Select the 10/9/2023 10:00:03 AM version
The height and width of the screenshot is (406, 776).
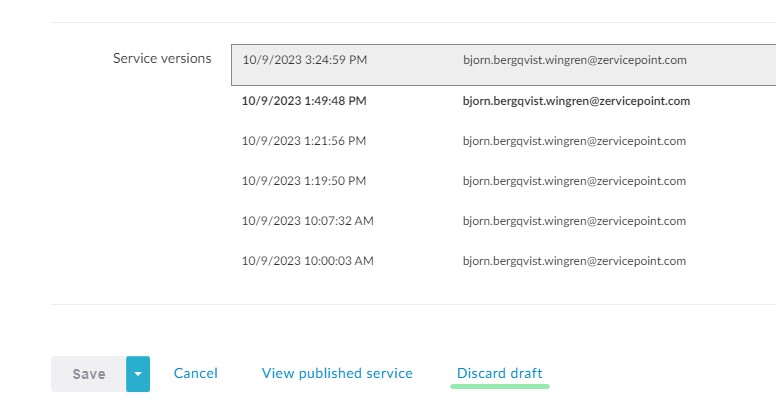tap(308, 261)
